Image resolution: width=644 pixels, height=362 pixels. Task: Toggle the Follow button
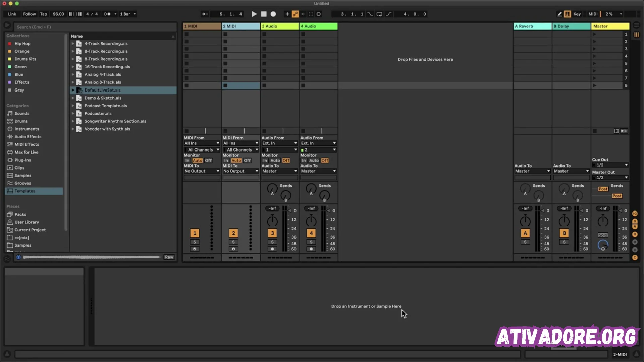pyautogui.click(x=29, y=14)
